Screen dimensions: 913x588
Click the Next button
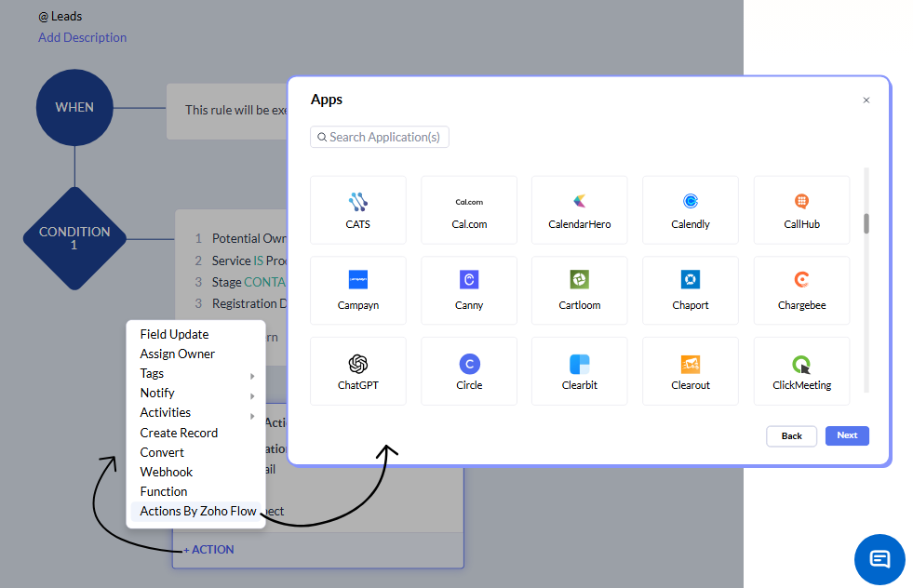click(x=847, y=435)
